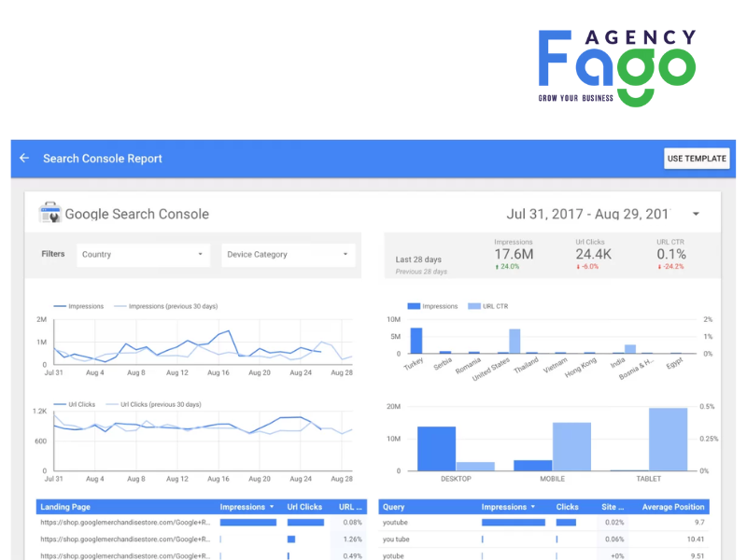
Task: Click the Url Clicks previous 30 days legend marker
Action: 112,404
